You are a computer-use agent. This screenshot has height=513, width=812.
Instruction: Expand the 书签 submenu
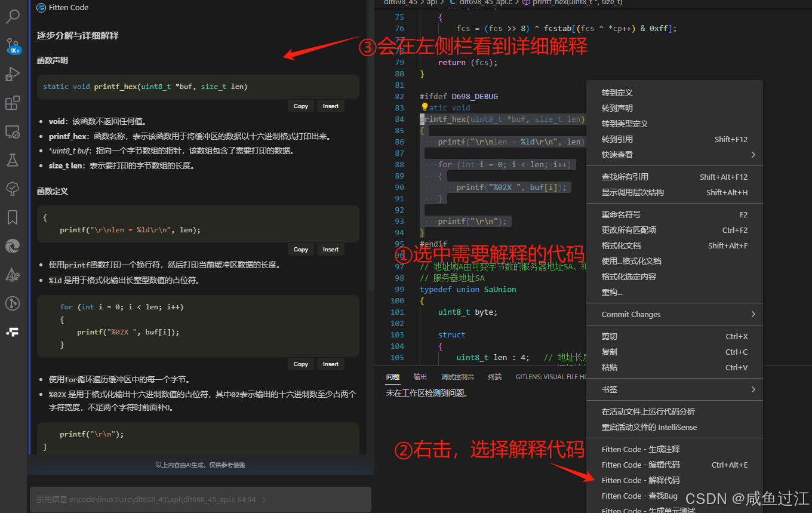coord(675,389)
